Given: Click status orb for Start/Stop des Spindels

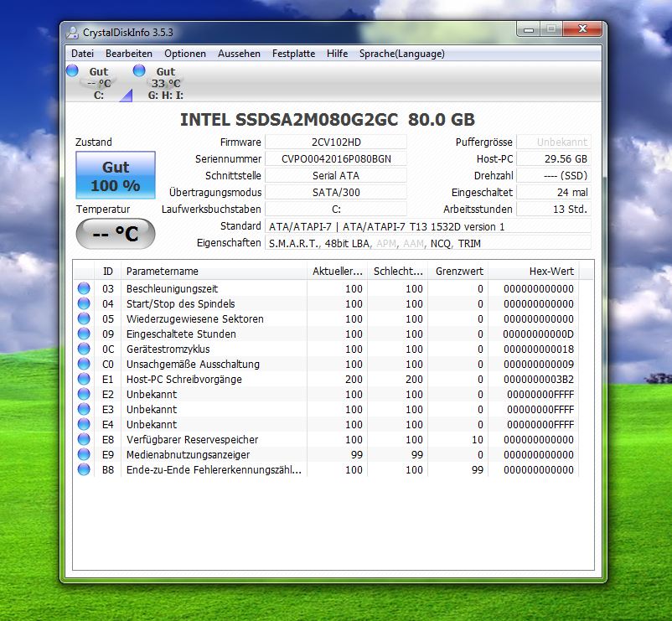Looking at the screenshot, I should pyautogui.click(x=84, y=303).
